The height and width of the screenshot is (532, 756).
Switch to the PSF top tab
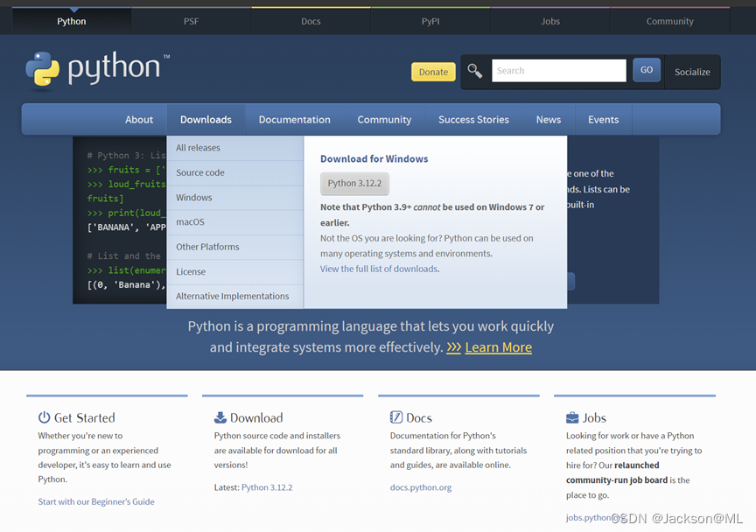click(191, 21)
